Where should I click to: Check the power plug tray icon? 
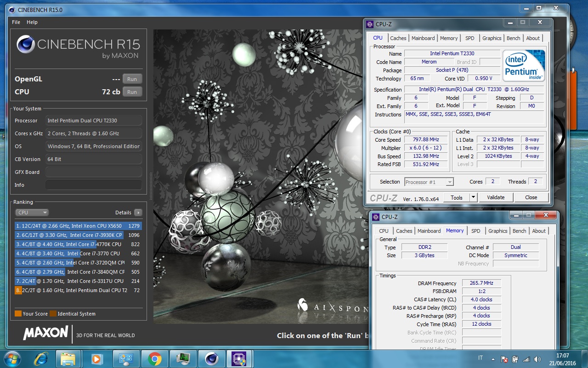[x=515, y=359]
